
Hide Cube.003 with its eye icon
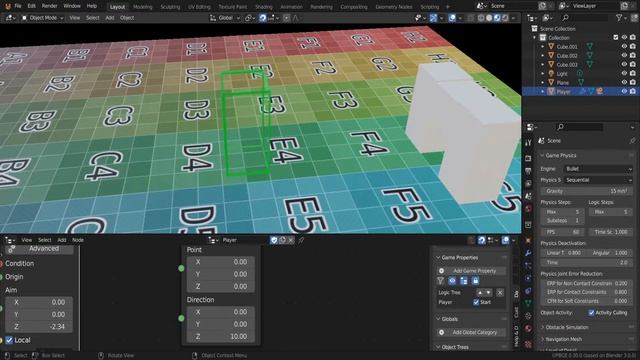pos(624,64)
